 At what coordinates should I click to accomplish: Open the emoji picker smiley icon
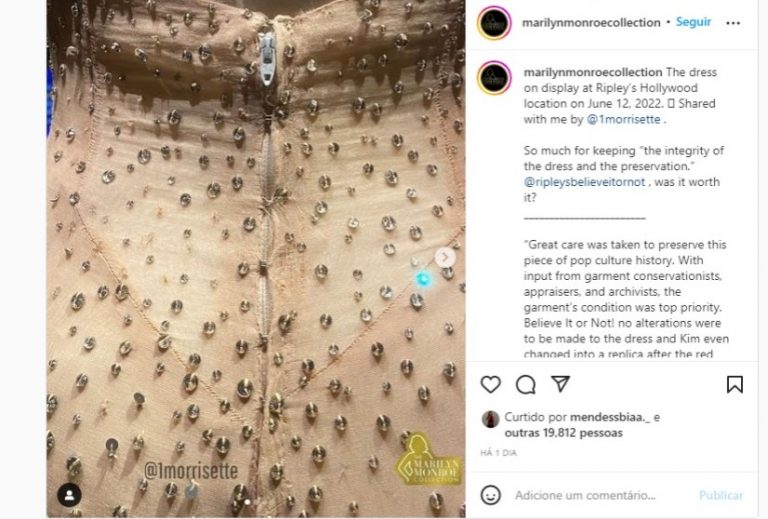(x=490, y=495)
